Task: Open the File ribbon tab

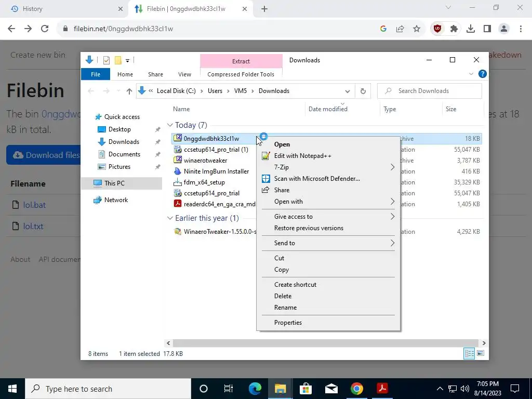Action: 96,74
